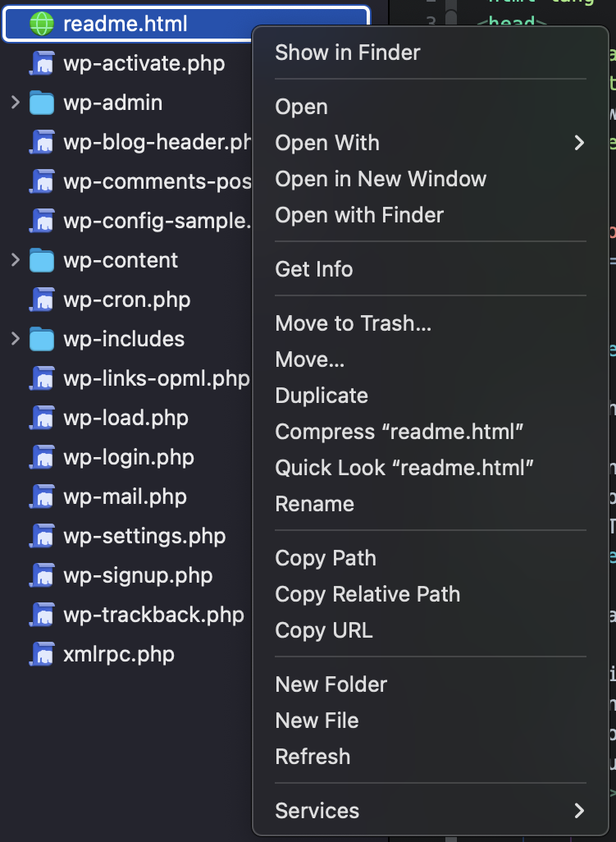Viewport: 616px width, 842px height.
Task: Click the wp-content folder icon
Action: pos(42,260)
